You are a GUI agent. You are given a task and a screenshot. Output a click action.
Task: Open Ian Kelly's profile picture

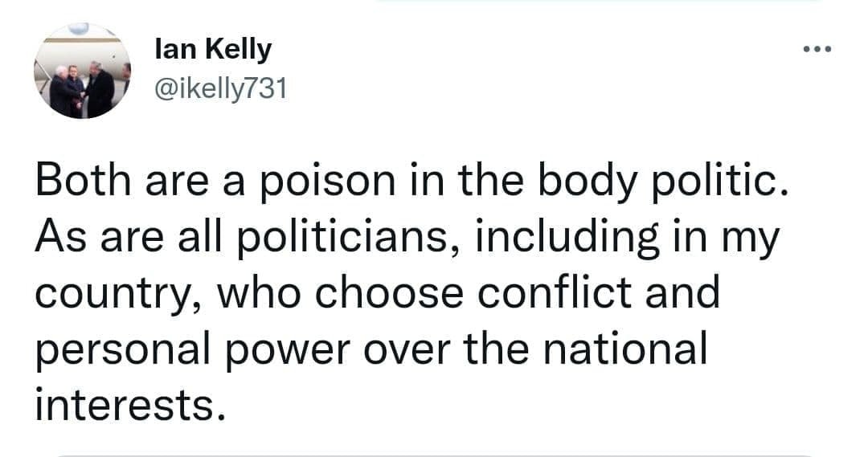(x=83, y=70)
